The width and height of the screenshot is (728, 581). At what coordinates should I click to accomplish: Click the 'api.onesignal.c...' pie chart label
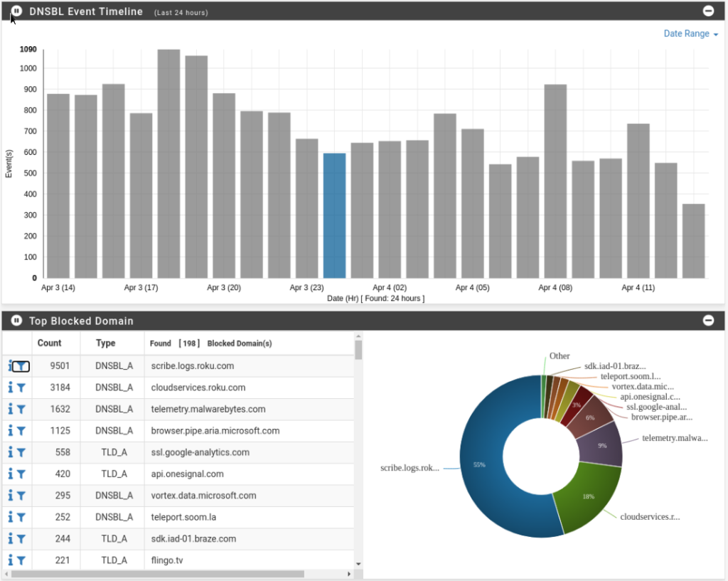tap(650, 397)
